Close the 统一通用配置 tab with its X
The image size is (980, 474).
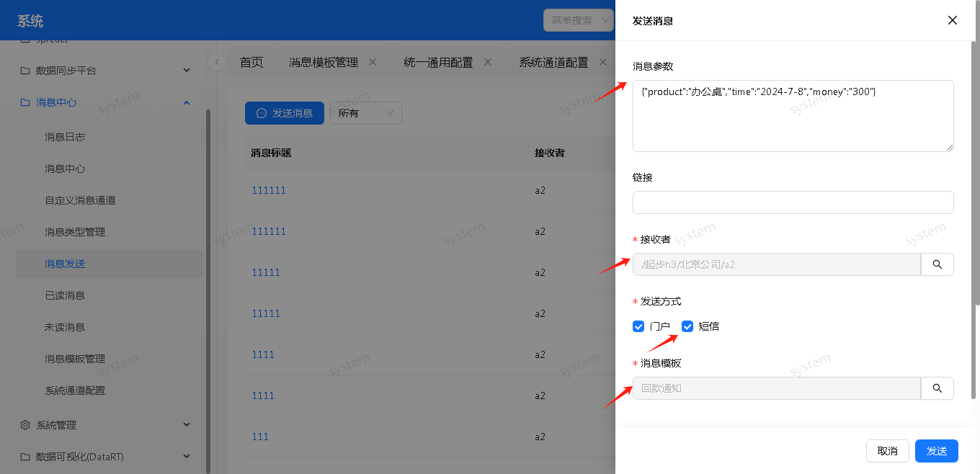click(x=488, y=62)
